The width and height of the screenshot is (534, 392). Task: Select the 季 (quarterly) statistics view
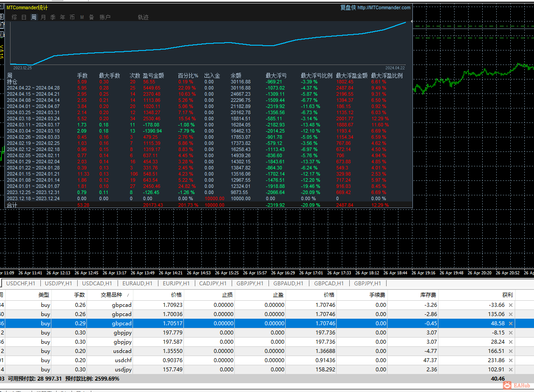pos(53,17)
